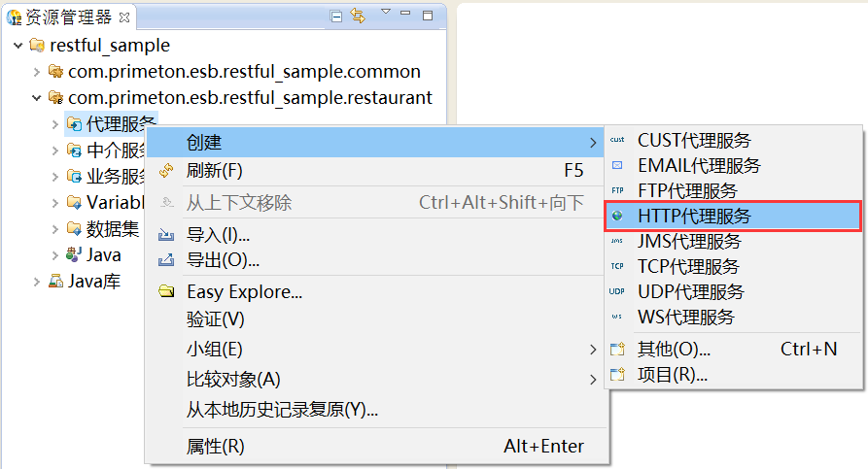The image size is (868, 469).
Task: Collapse the restful_sample project node
Action: click(18, 46)
